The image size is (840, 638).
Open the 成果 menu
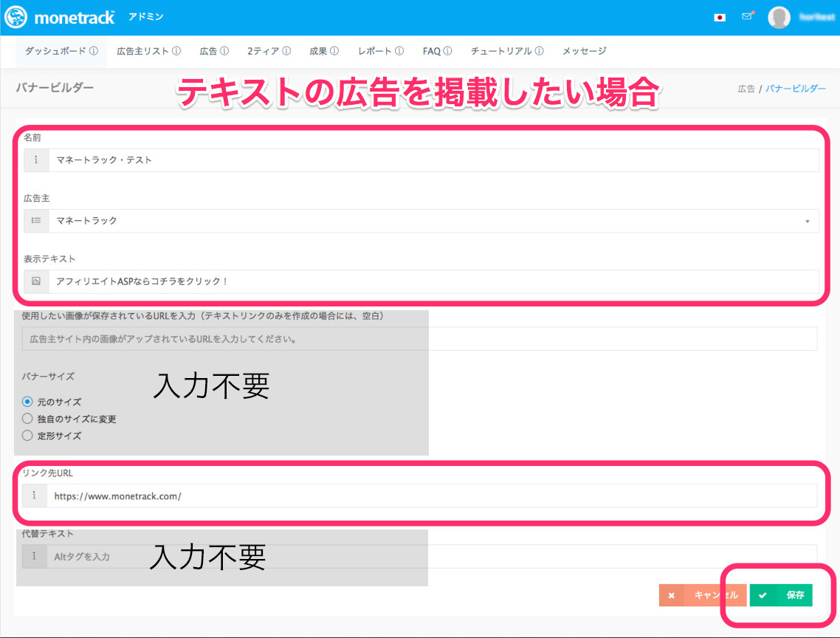pyautogui.click(x=323, y=51)
